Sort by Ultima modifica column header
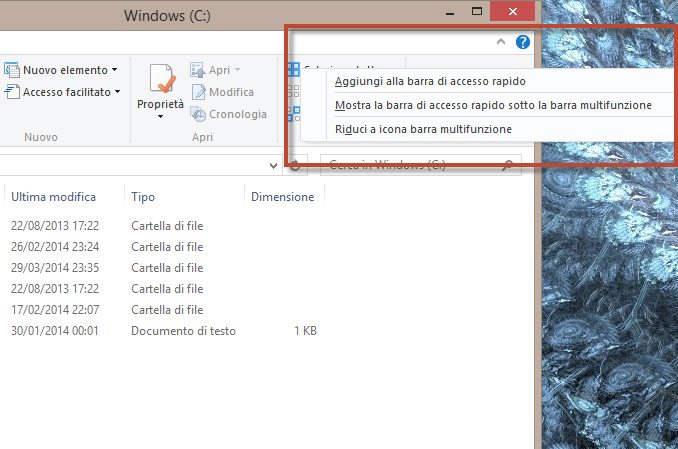 tap(53, 197)
